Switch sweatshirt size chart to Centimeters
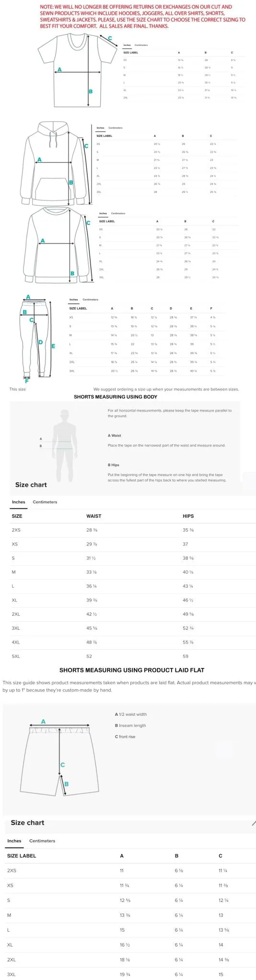This screenshot has width=256, height=980. 118,213
